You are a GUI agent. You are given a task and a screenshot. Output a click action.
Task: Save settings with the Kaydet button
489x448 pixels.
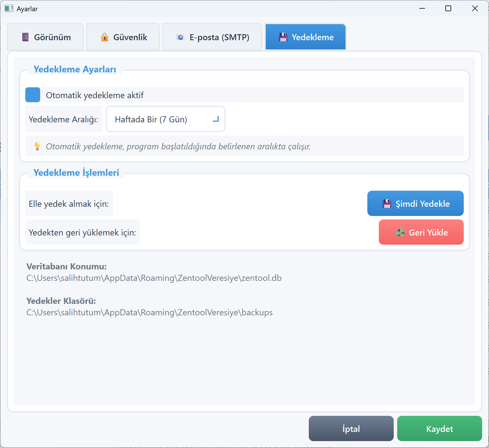pos(439,428)
